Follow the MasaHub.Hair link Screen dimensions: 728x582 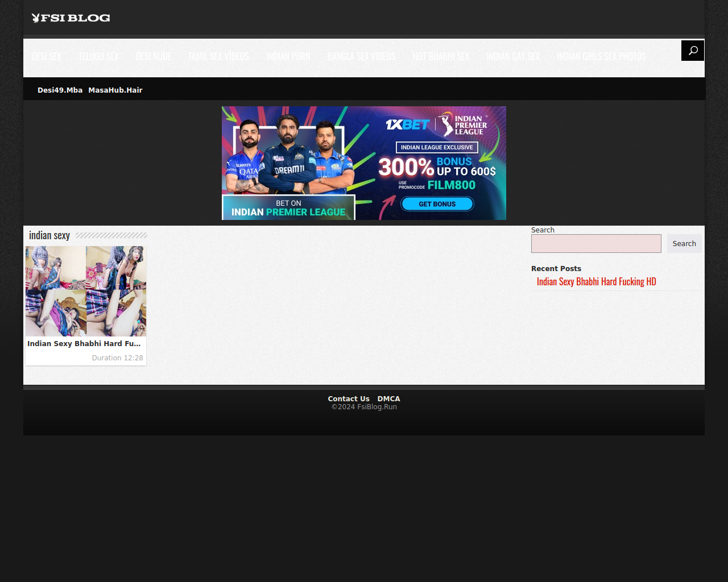(115, 90)
